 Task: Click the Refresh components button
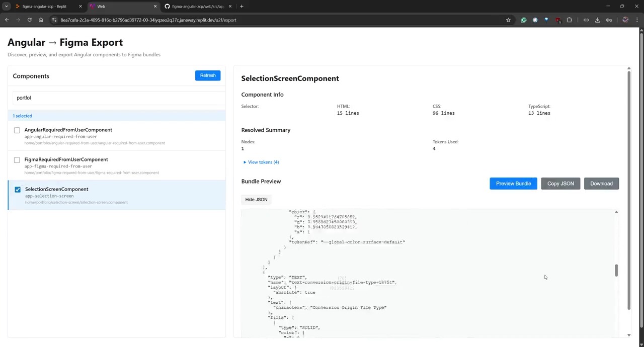208,75
